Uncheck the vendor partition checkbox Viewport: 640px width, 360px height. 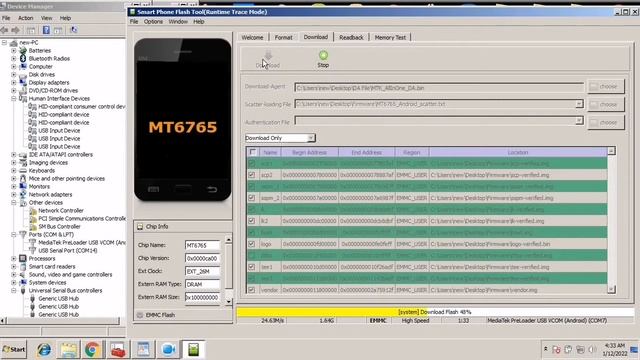pos(252,290)
